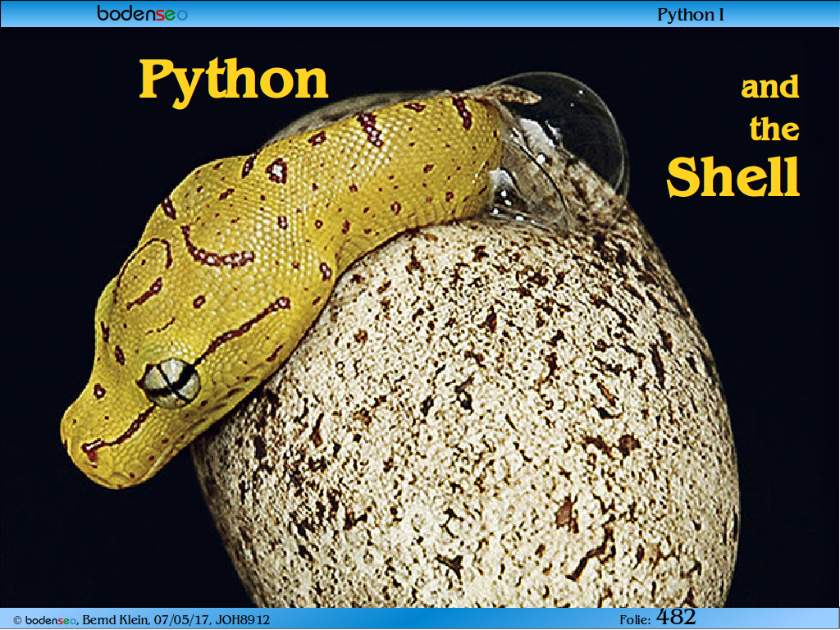Click the yellow "Python" title word
This screenshot has height=630, width=840.
(234, 81)
